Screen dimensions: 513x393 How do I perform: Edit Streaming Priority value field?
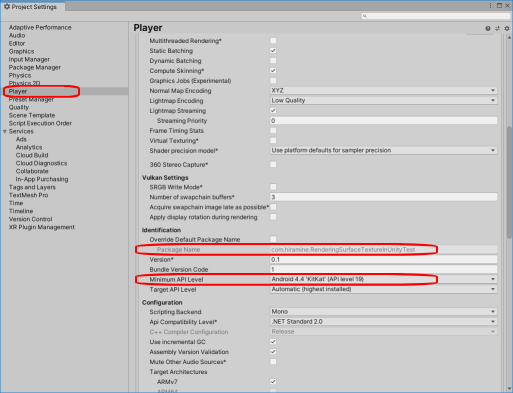pyautogui.click(x=383, y=121)
